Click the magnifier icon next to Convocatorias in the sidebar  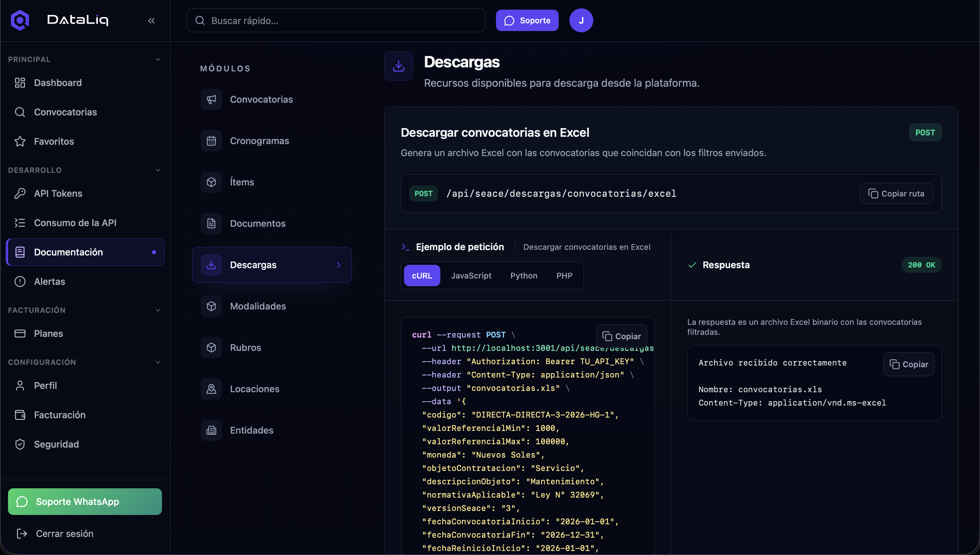[x=20, y=112]
